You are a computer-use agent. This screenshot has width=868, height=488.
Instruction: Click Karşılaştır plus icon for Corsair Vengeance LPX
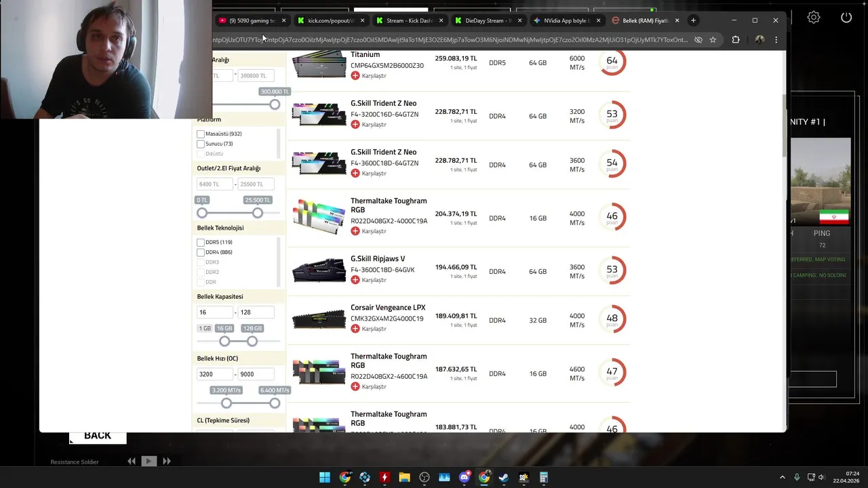355,329
